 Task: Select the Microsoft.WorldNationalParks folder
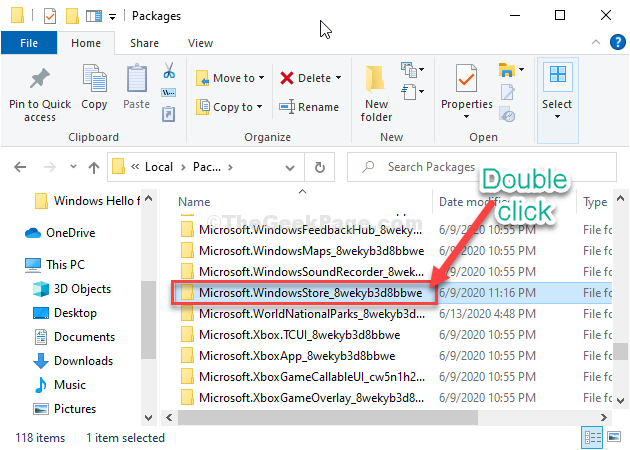tap(302, 313)
